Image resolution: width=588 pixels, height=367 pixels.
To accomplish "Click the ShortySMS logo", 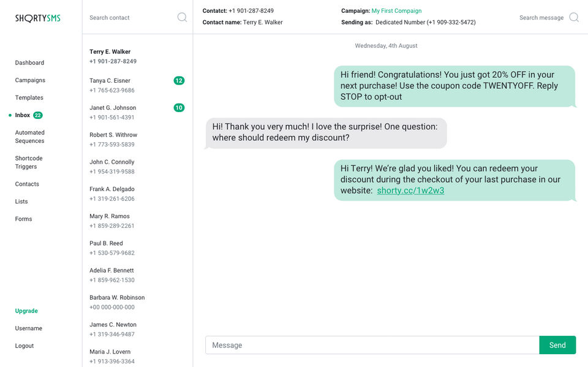I will click(38, 18).
